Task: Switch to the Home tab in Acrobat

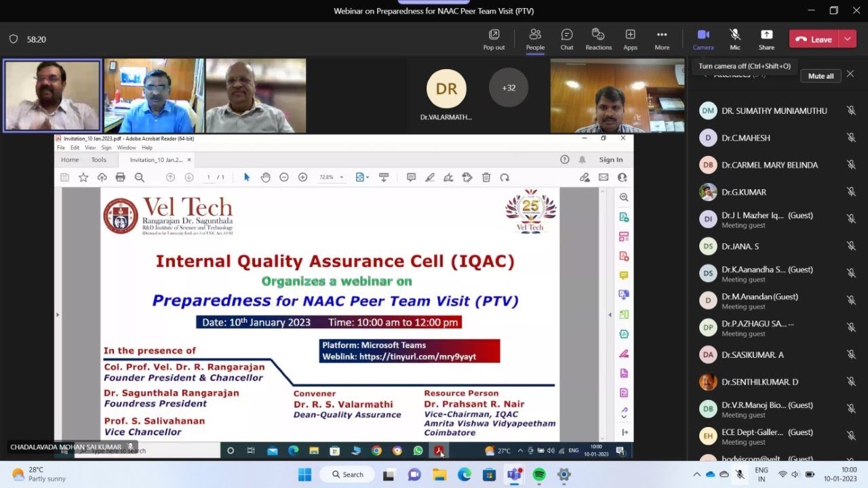Action: click(70, 160)
